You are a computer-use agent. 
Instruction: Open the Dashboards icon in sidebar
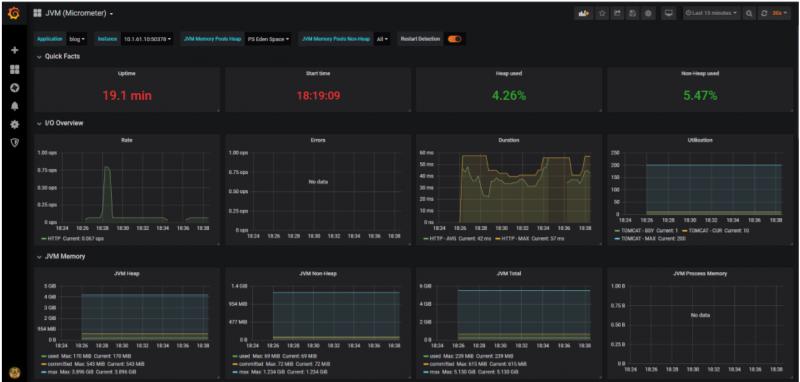point(14,69)
